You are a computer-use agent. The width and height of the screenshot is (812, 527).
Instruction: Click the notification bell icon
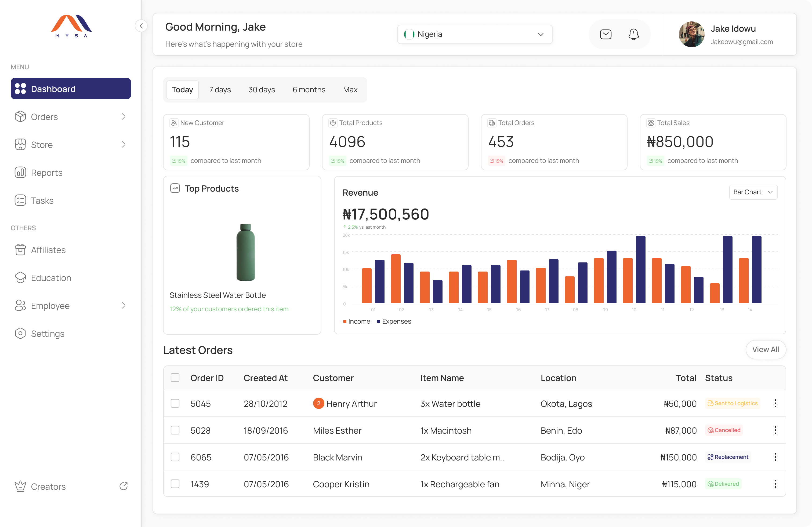(633, 34)
